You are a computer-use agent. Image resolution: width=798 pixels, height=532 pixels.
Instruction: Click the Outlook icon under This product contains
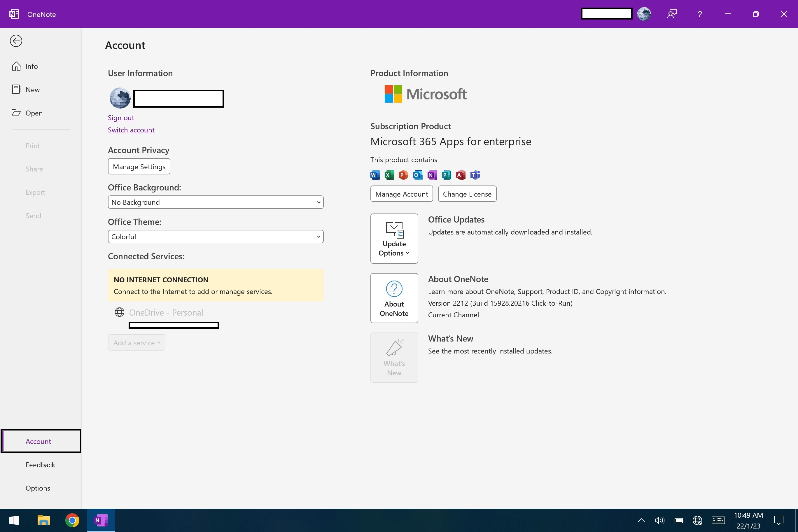click(417, 175)
